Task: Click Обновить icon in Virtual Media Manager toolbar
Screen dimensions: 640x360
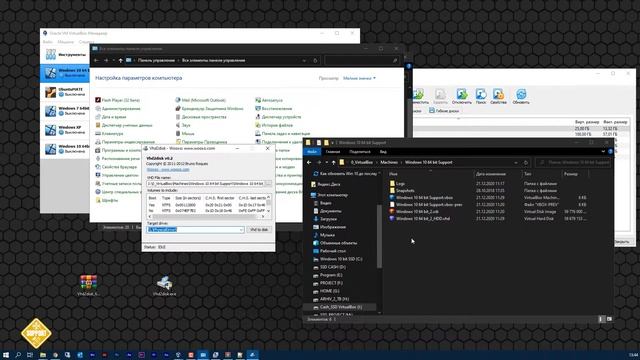Action: 521,96
